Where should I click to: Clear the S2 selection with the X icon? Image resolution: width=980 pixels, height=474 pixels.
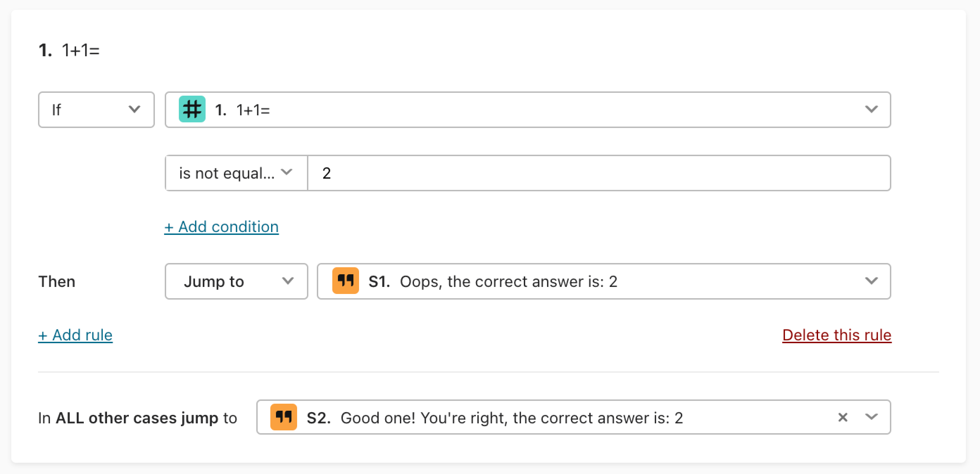[x=843, y=417]
